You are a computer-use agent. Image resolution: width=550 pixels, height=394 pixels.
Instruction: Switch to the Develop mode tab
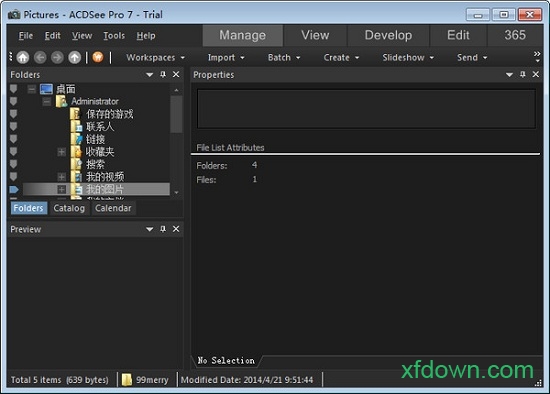[388, 35]
